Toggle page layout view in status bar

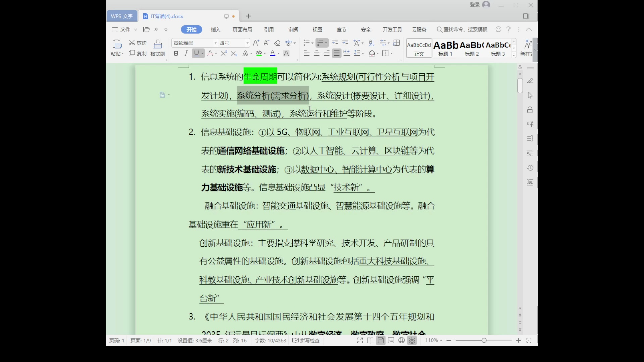coord(381,341)
